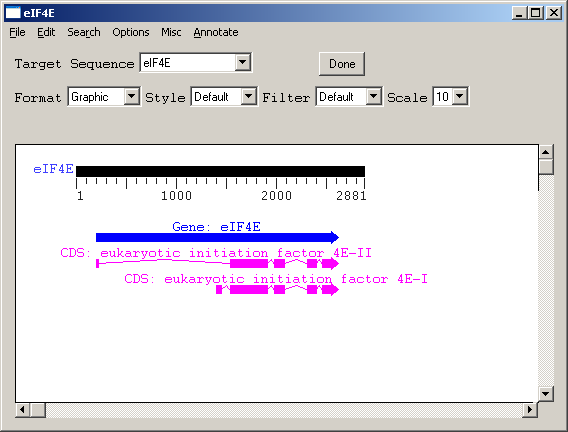Open the Edit menu

46,33
